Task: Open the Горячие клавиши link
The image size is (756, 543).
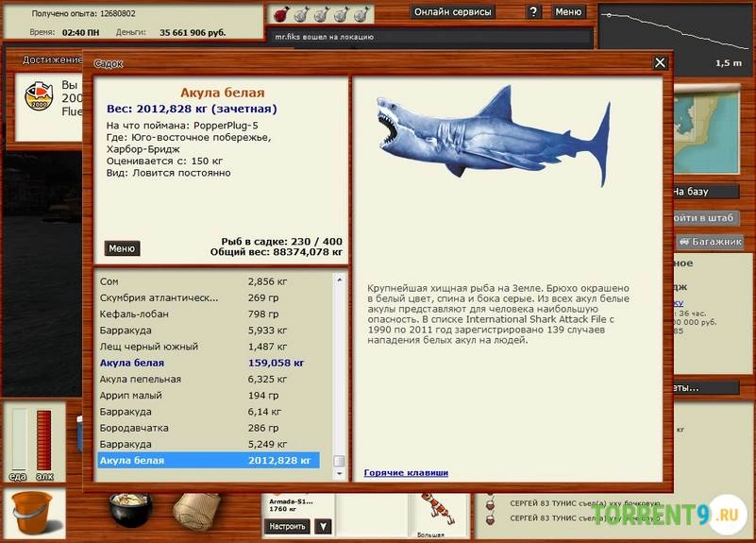Action: pos(406,472)
